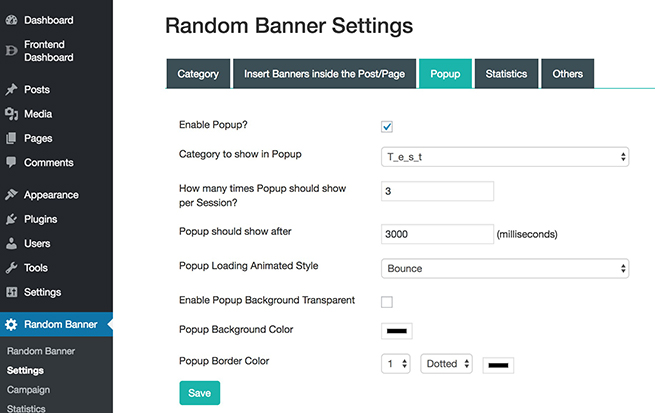
Task: Switch to the Category tab
Action: click(x=198, y=74)
